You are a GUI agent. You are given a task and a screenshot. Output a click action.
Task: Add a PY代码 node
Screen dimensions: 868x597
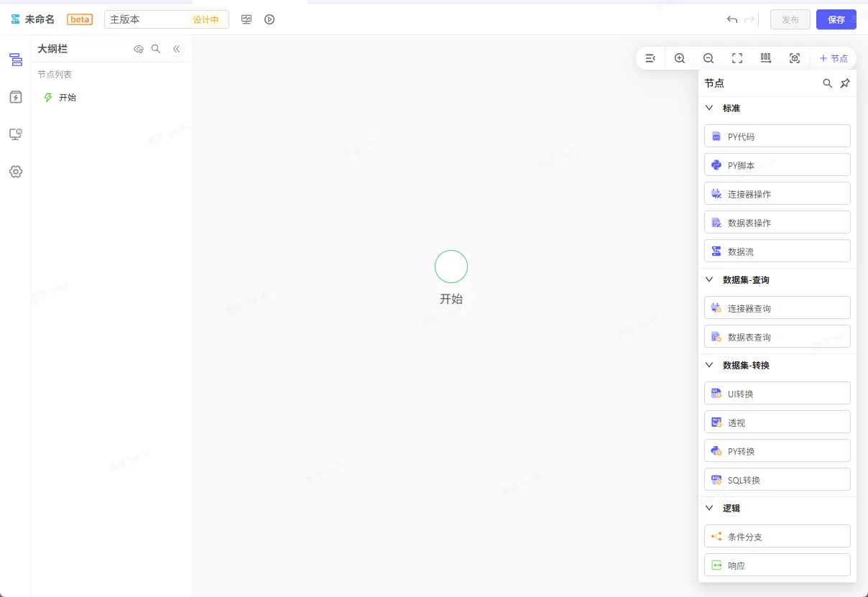pyautogui.click(x=777, y=136)
